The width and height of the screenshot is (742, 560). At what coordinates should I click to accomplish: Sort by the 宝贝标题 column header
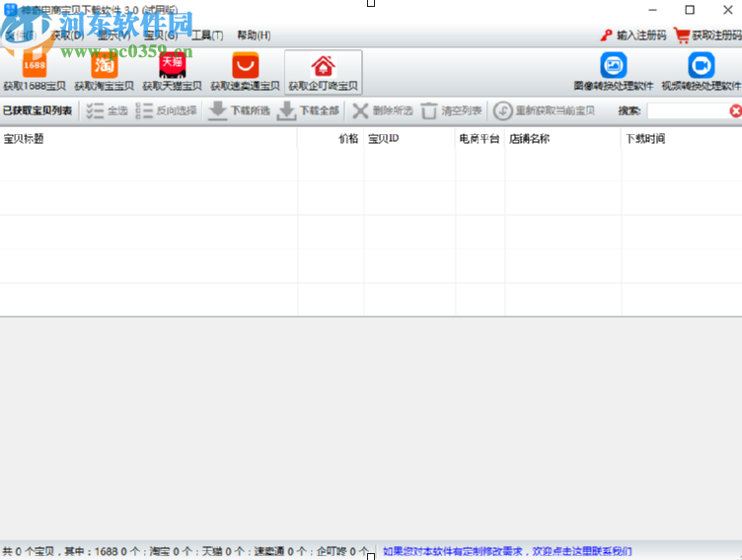click(x=149, y=139)
